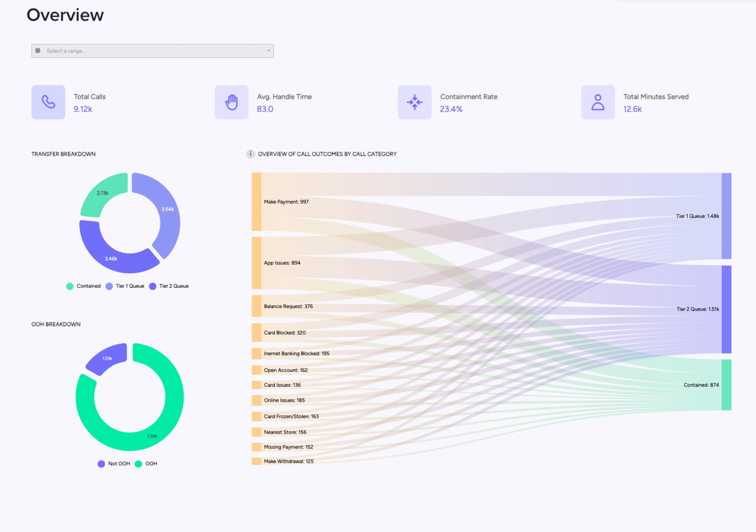Click the info icon beside call outcomes title

tap(251, 154)
